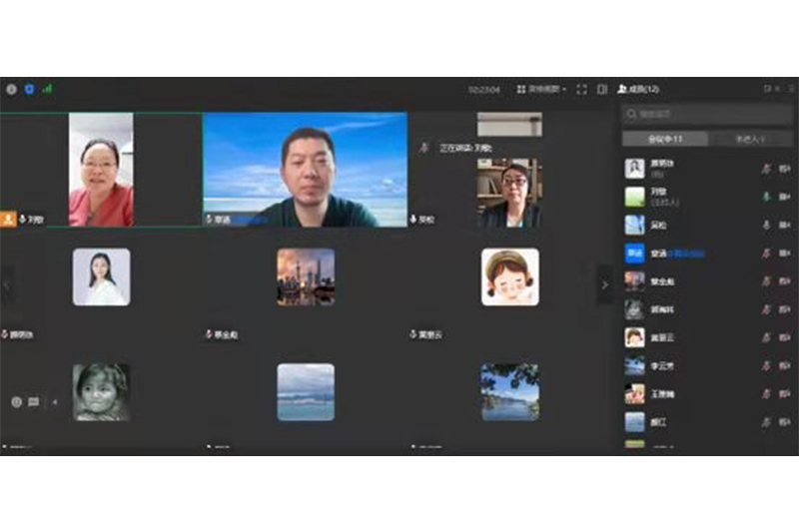The height and width of the screenshot is (532, 799).
Task: Pop out the members panel window icon
Action: coord(767,89)
